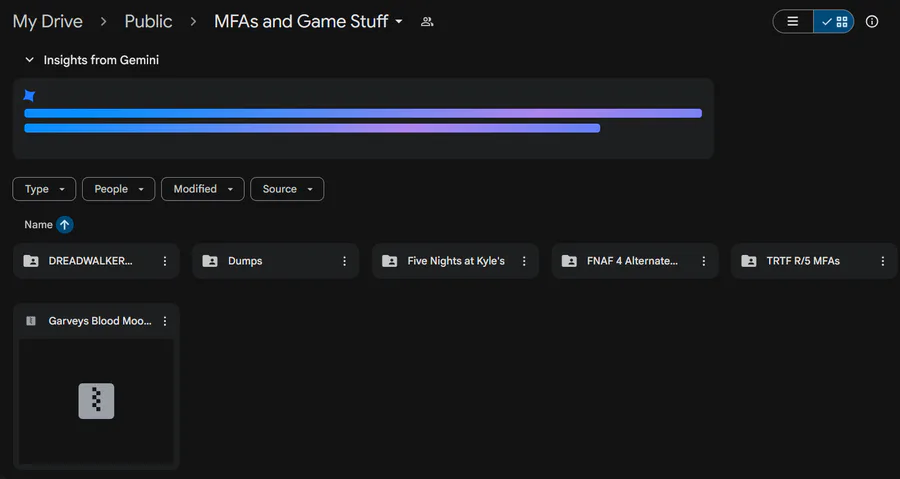Collapse the Insights from Gemini section
Viewport: 900px width, 479px height.
pos(29,60)
